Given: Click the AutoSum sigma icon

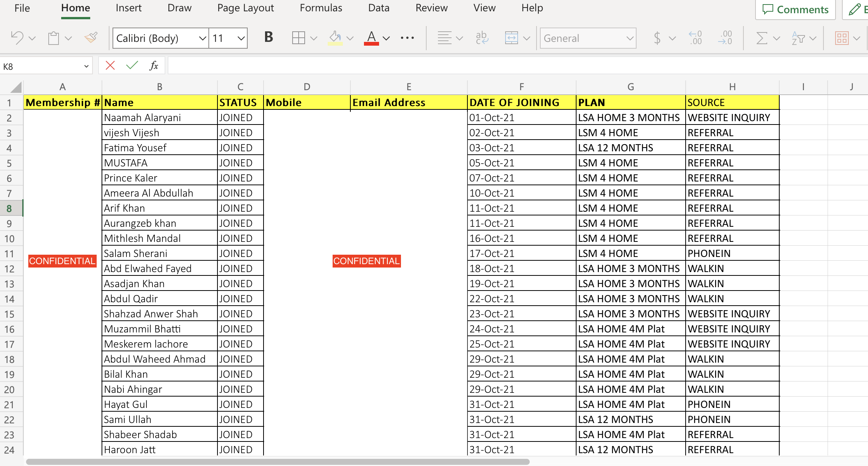Looking at the screenshot, I should pyautogui.click(x=762, y=38).
